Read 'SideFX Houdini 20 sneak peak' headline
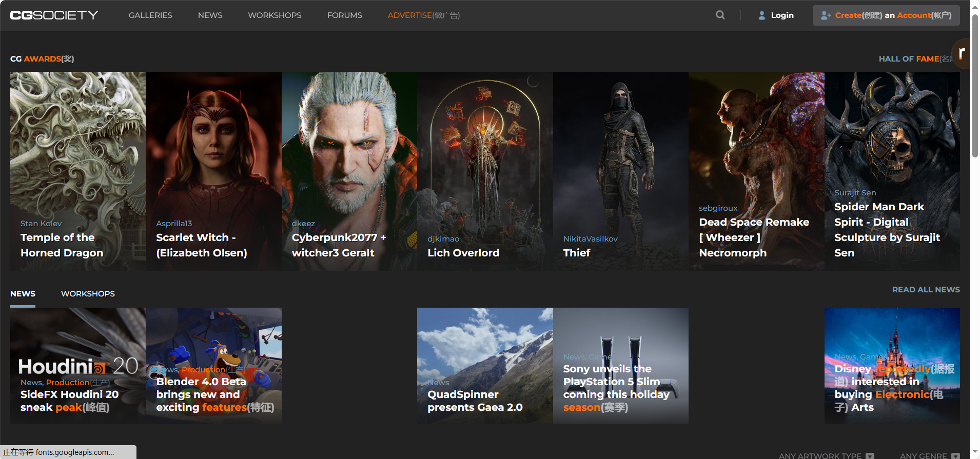 tap(70, 401)
